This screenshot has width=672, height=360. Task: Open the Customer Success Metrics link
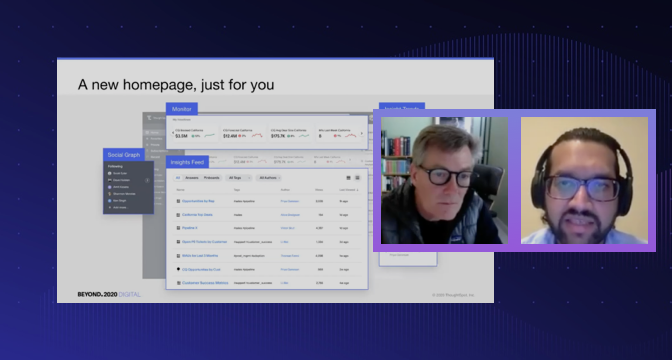(x=205, y=283)
